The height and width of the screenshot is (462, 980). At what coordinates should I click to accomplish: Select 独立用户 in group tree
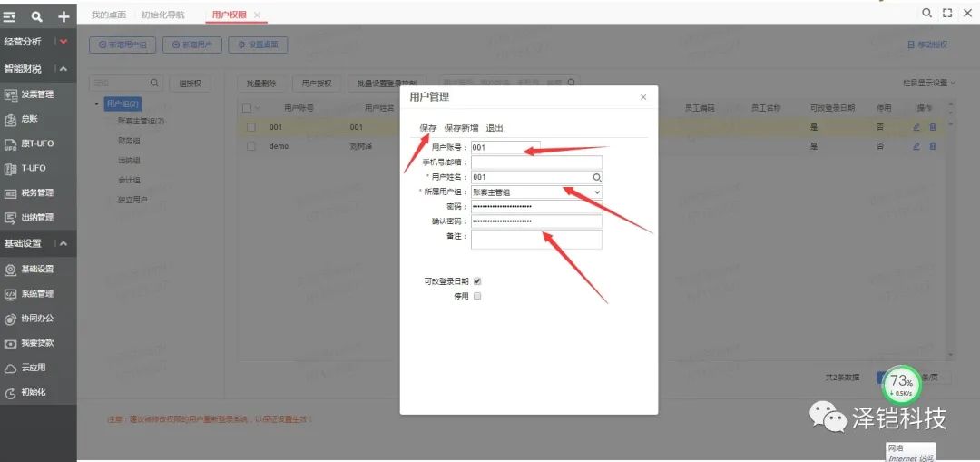pyautogui.click(x=132, y=200)
